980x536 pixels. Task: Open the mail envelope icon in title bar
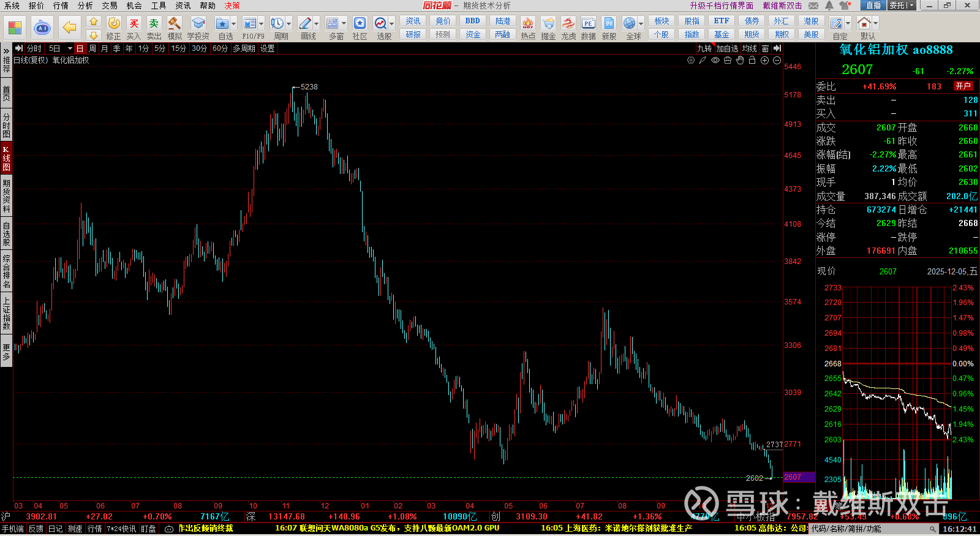(813, 6)
